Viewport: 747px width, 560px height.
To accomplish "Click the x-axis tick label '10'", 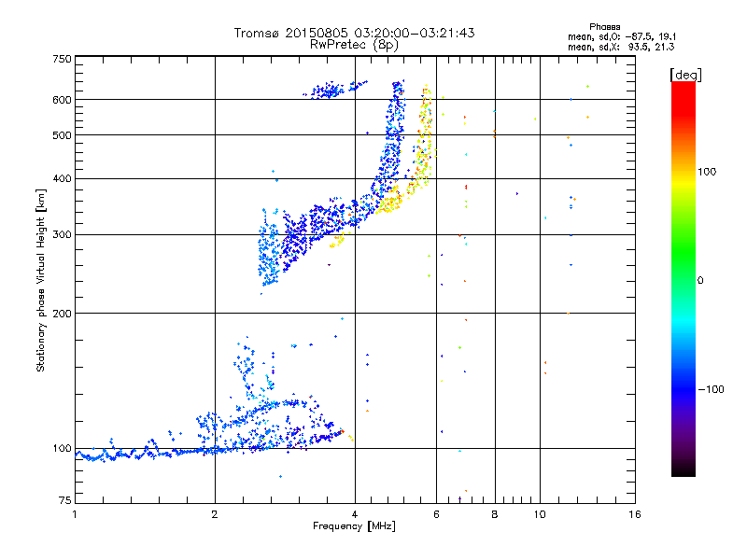I will pyautogui.click(x=540, y=514).
